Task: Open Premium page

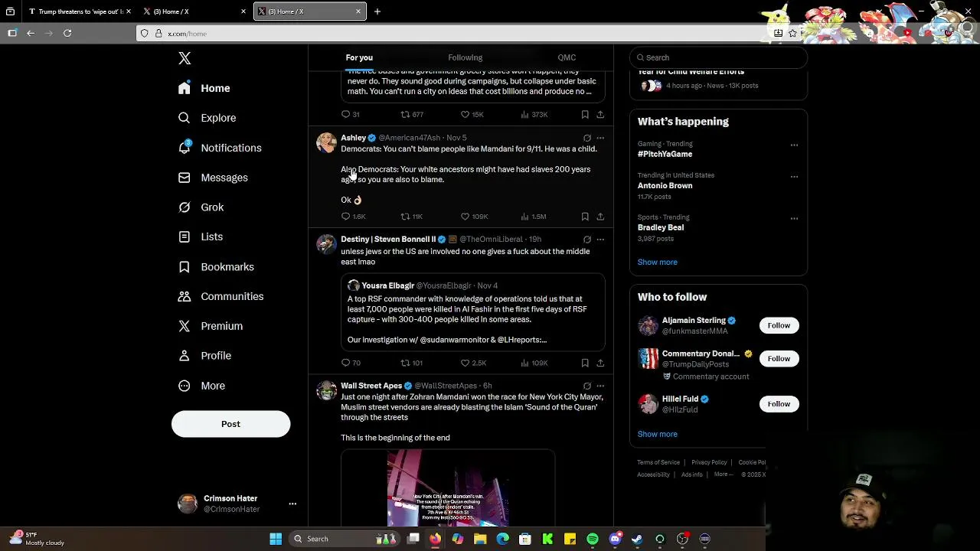Action: point(211,326)
